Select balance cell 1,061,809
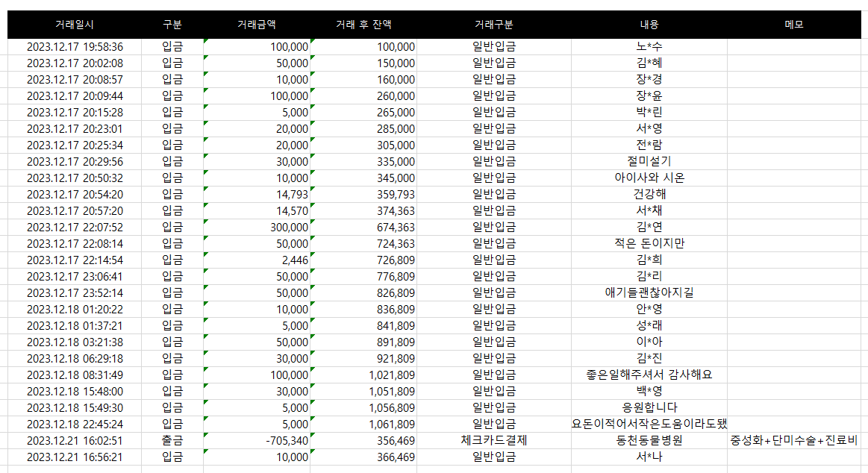This screenshot has width=868, height=473. [363, 425]
